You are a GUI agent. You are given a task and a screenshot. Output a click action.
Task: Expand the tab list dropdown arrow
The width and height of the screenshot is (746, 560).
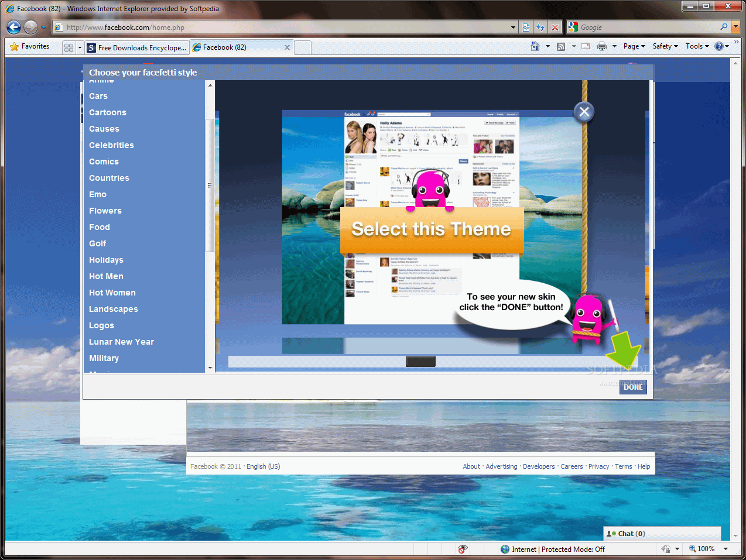80,47
